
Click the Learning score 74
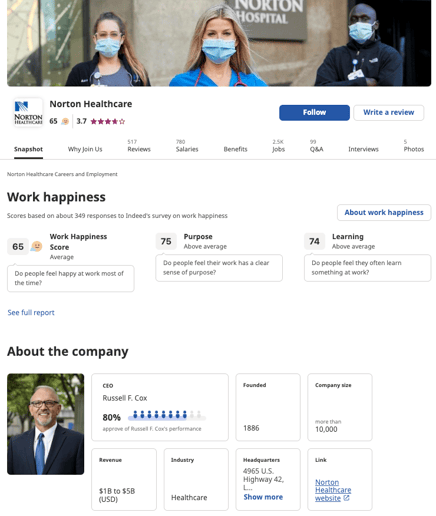314,241
